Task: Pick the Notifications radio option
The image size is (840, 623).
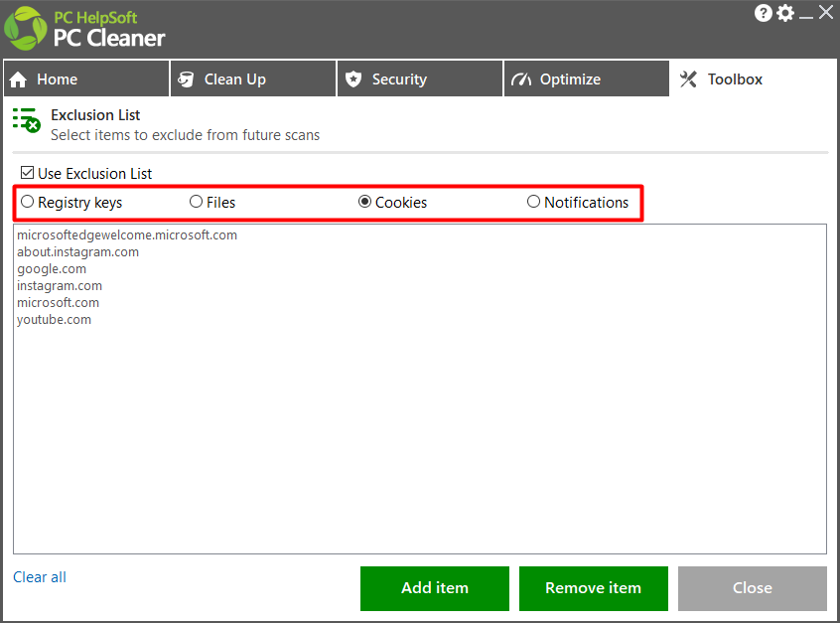Action: (x=533, y=202)
